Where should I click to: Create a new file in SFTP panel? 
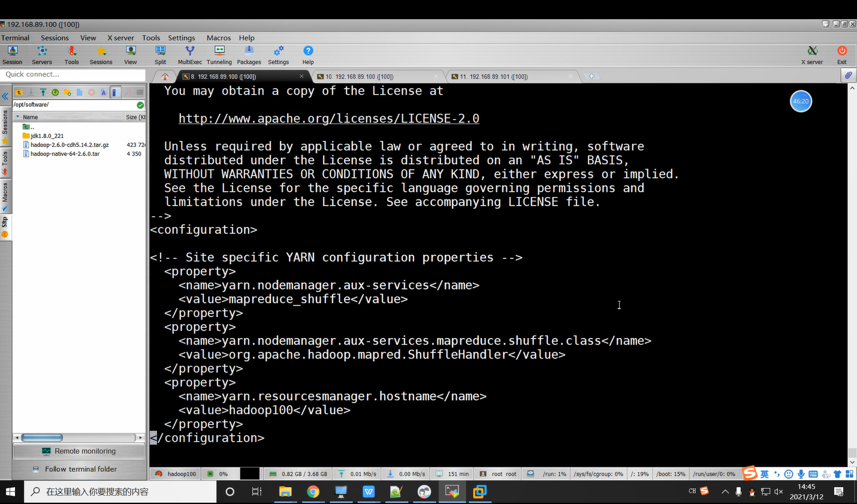coord(79,92)
